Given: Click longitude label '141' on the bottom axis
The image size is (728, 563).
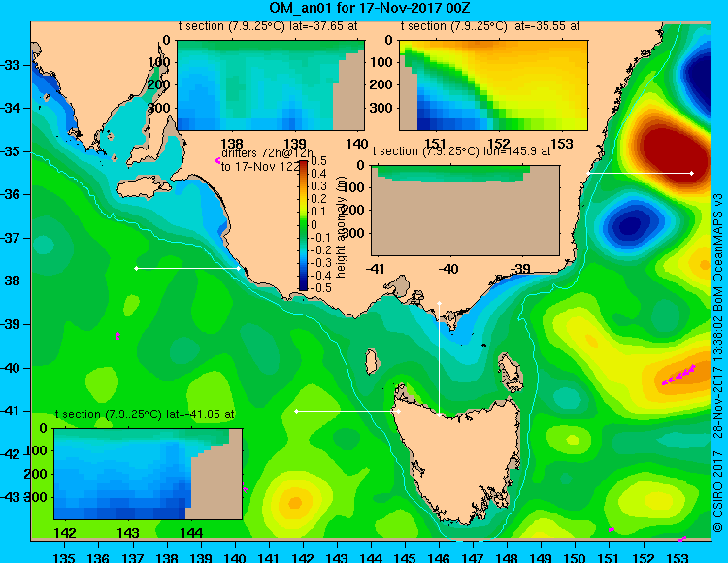Looking at the screenshot, I should pyautogui.click(x=268, y=557).
